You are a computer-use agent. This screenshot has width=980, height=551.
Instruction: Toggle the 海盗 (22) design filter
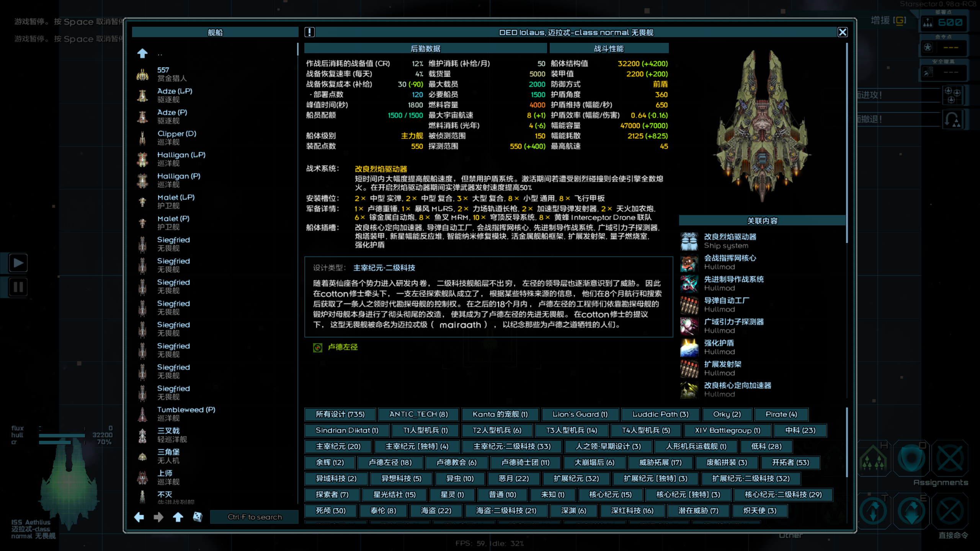(436, 510)
